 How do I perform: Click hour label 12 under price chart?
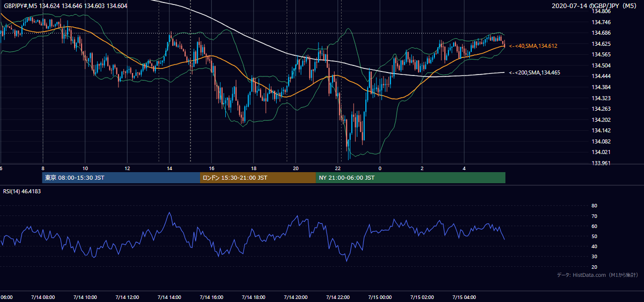[x=127, y=169]
